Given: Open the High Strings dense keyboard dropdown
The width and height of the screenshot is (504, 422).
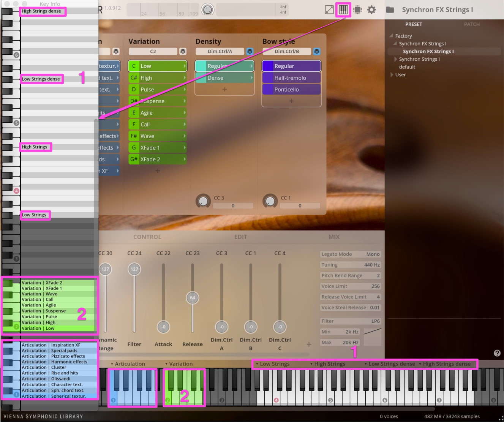Looking at the screenshot, I should [x=444, y=364].
